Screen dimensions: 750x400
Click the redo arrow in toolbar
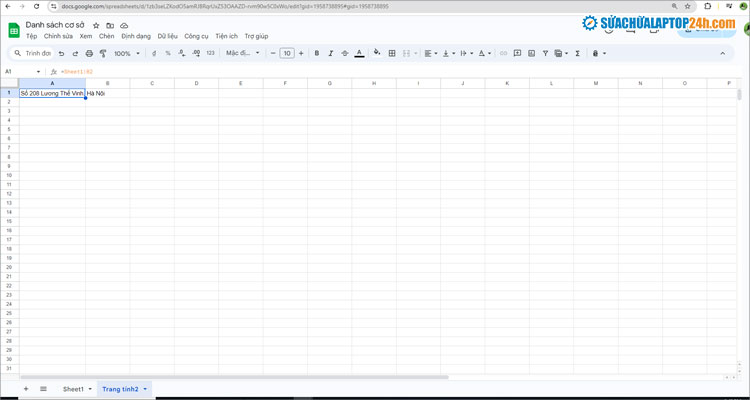click(75, 54)
